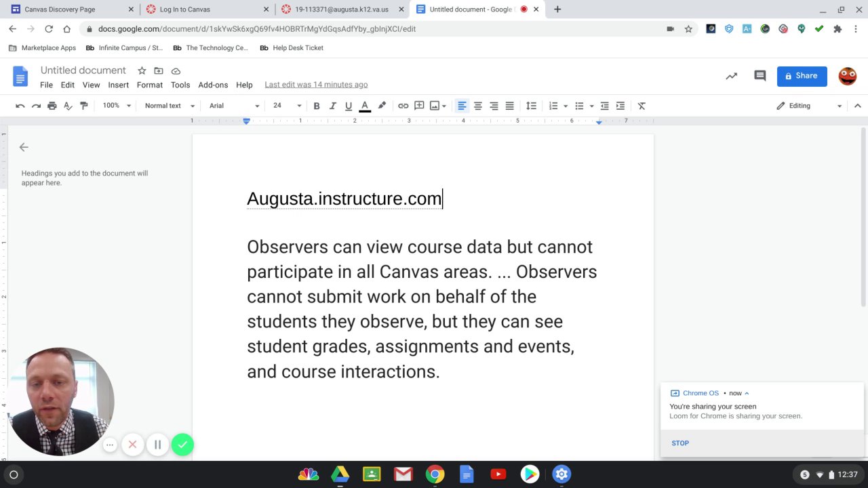Insert a link from toolbar
This screenshot has width=868, height=488.
403,106
